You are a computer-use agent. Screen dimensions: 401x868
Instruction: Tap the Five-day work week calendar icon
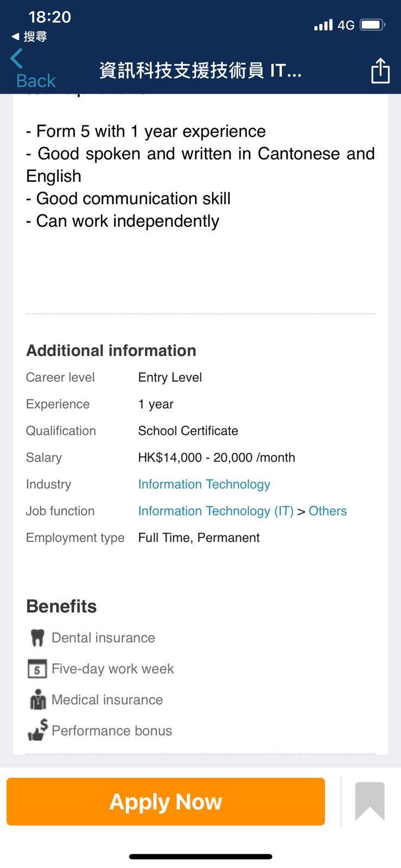point(37,669)
